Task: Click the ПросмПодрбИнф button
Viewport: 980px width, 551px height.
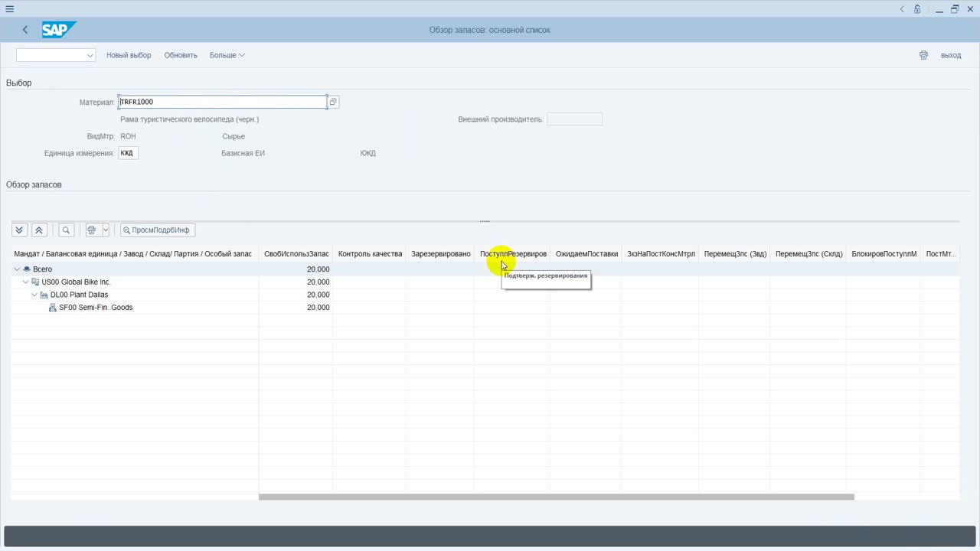Action: (x=158, y=230)
